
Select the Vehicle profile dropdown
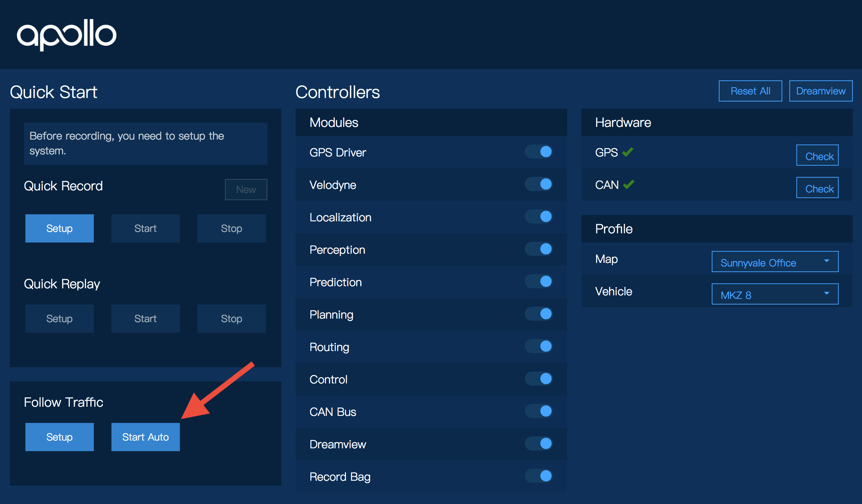(775, 294)
